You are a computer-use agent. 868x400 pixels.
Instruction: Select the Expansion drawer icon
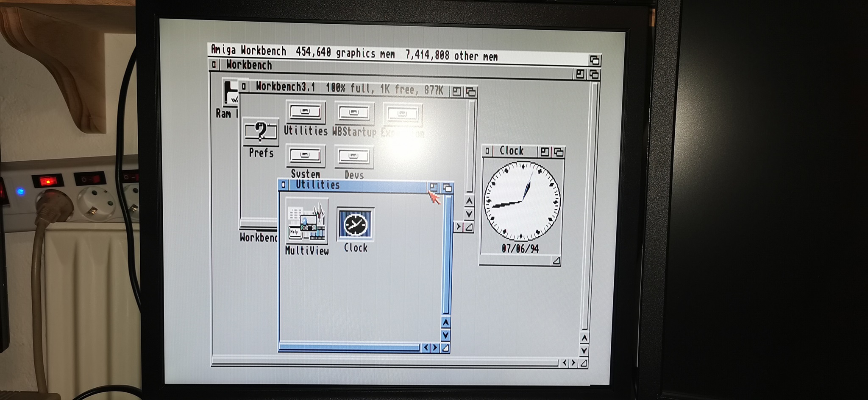403,114
